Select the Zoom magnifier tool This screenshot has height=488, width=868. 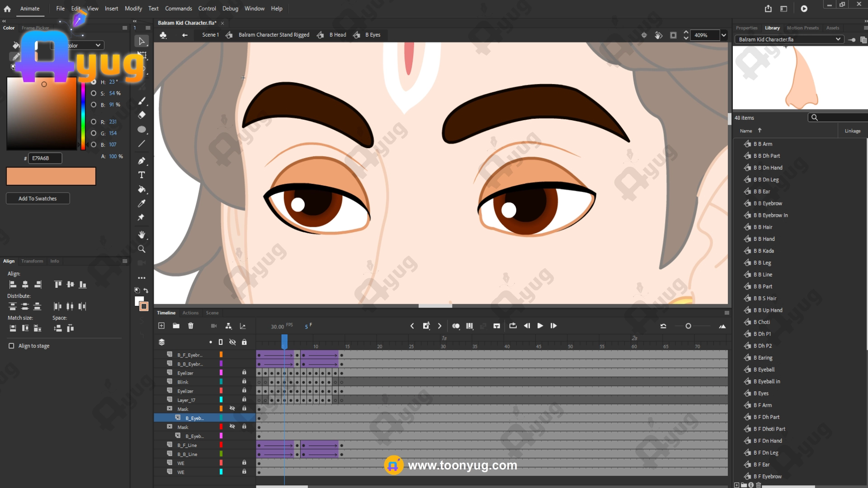coord(142,249)
